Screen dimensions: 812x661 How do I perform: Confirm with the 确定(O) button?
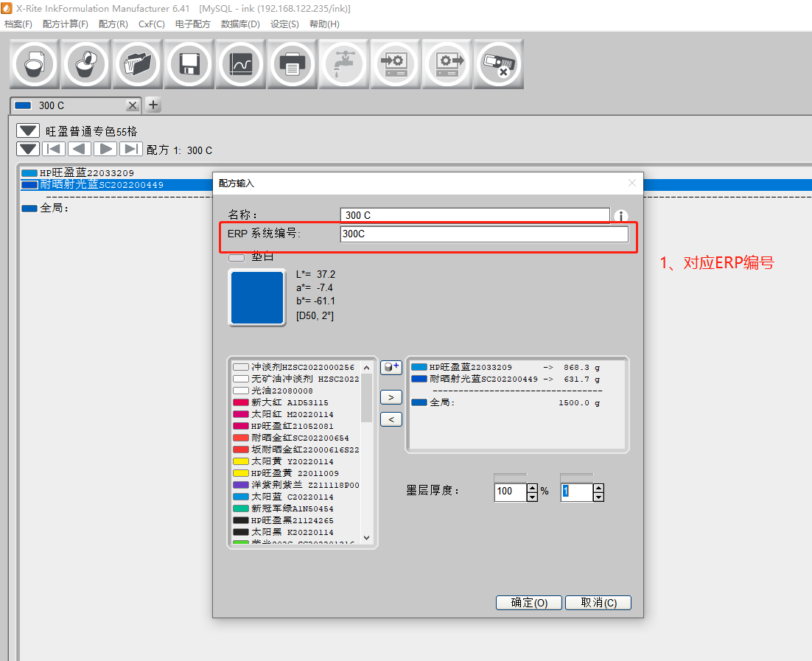point(529,603)
